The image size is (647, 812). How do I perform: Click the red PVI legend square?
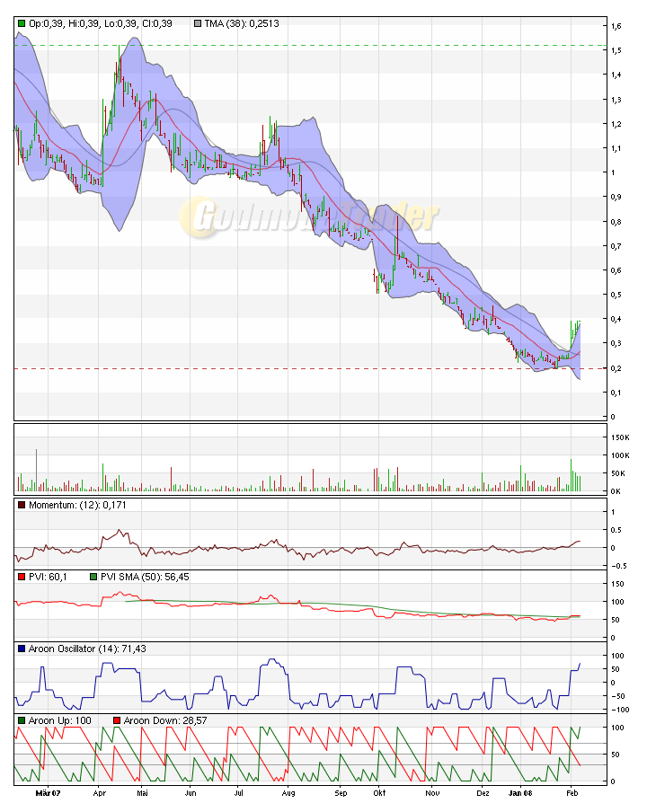(x=22, y=577)
